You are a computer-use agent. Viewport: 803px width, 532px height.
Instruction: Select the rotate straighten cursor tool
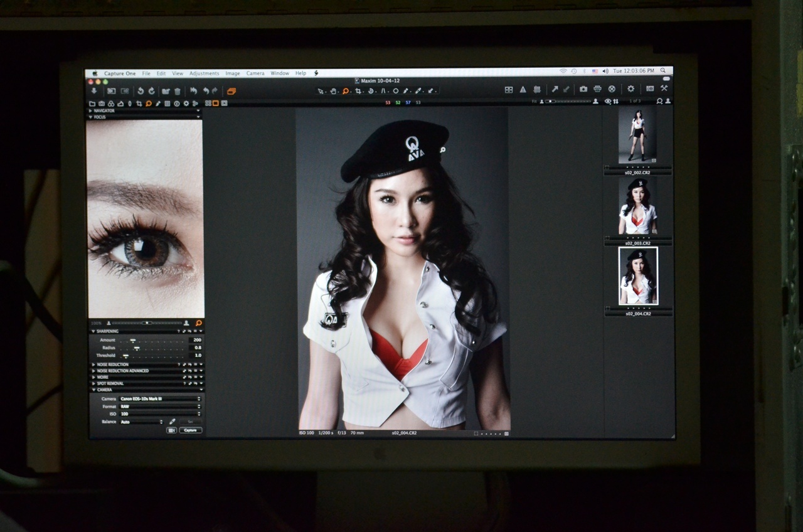coord(371,91)
